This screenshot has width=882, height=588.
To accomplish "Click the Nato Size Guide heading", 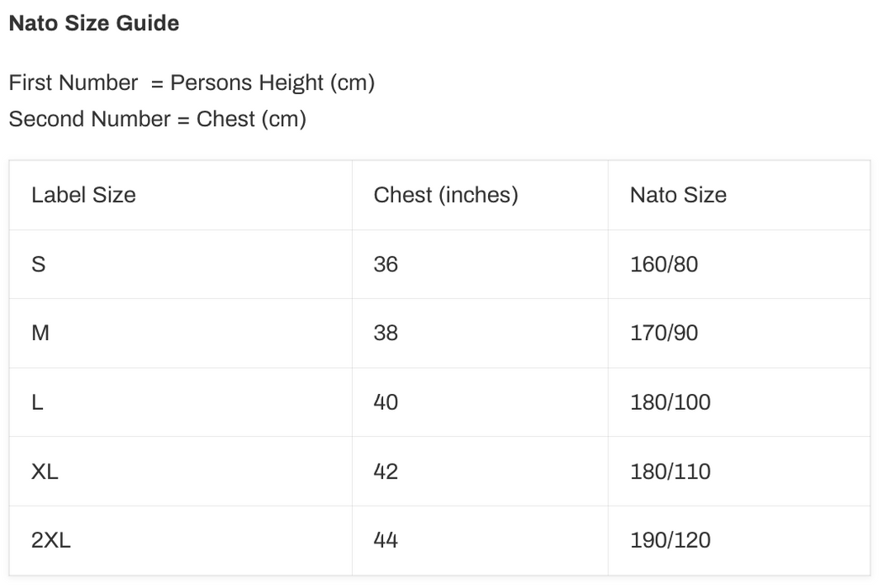I will point(93,24).
